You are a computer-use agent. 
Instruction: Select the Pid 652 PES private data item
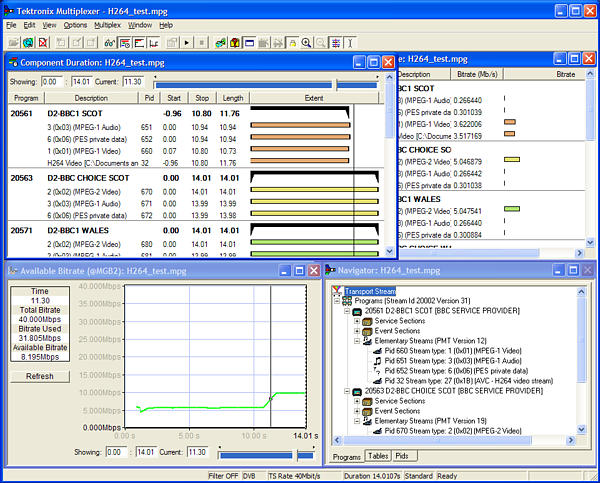456,371
